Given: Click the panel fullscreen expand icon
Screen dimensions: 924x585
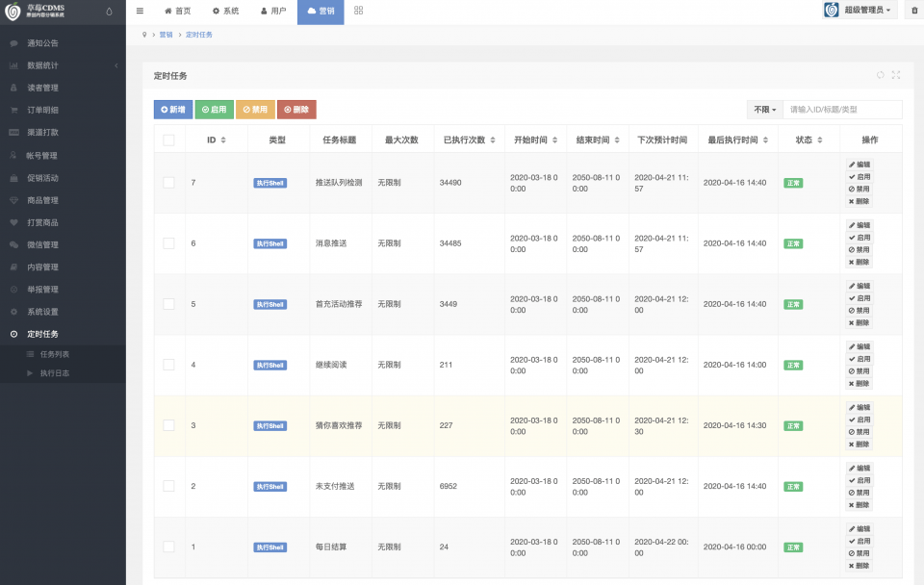Looking at the screenshot, I should click(896, 75).
